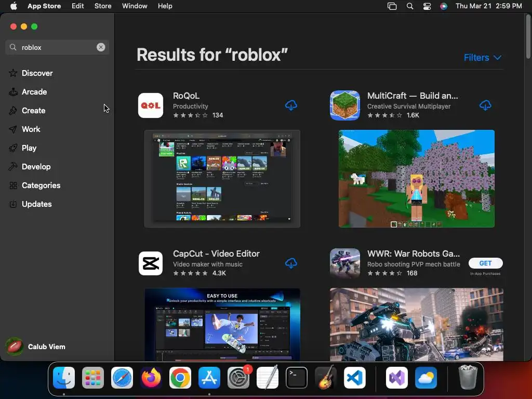Open the Window menu
The width and height of the screenshot is (532, 399).
pos(135,6)
